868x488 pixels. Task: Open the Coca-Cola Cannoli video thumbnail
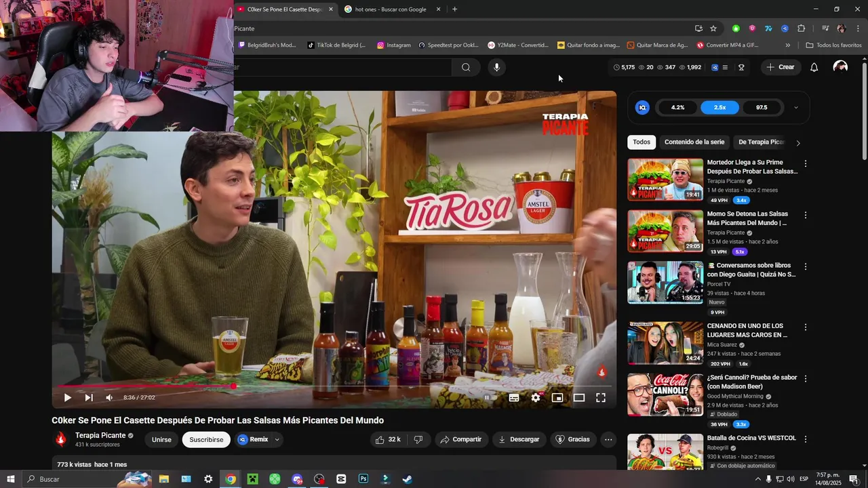tap(665, 394)
